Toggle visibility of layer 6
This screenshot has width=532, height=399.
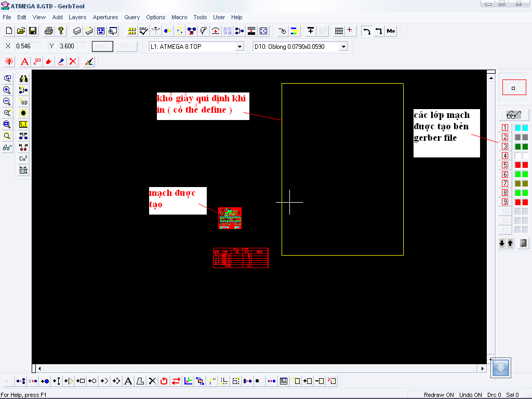[505, 174]
